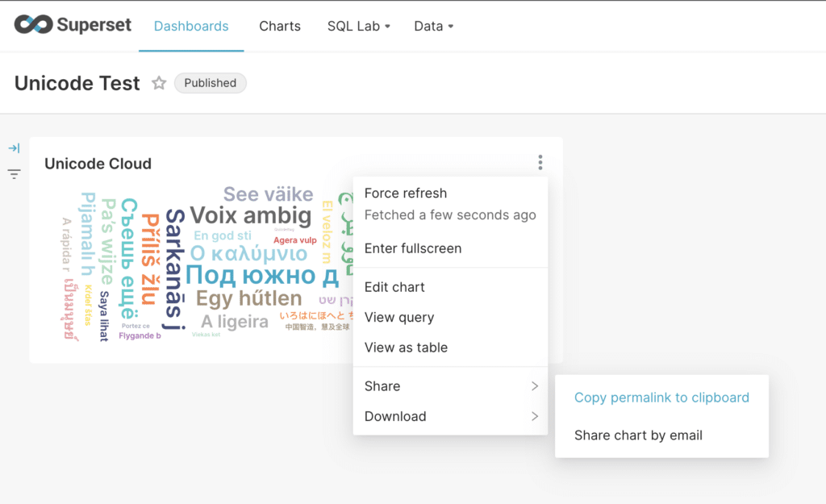
Task: Select the filter icon in the left sidebar
Action: [x=14, y=173]
